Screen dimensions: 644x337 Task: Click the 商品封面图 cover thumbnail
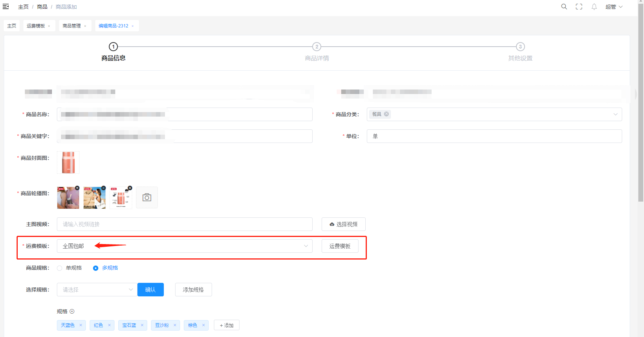point(68,162)
